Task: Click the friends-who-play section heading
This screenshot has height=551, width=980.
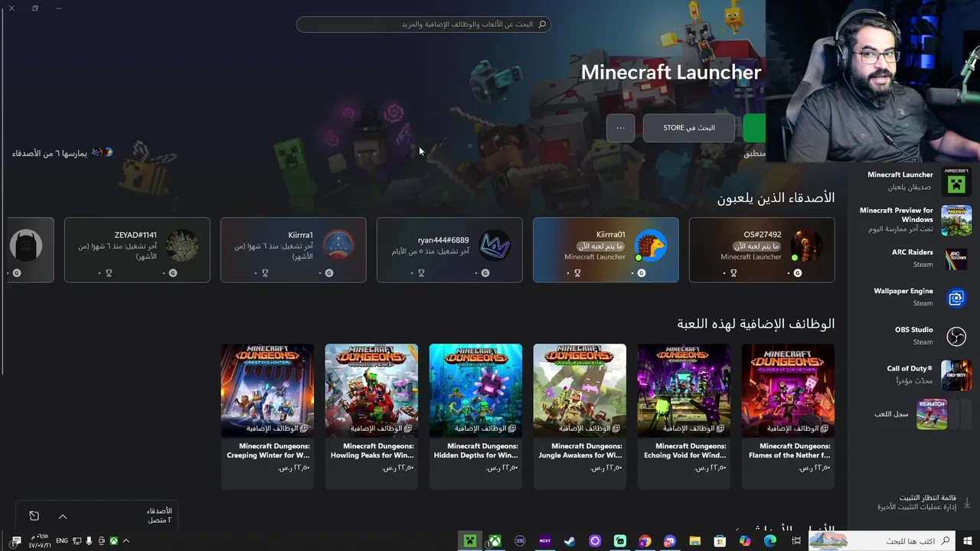Action: 776,197
